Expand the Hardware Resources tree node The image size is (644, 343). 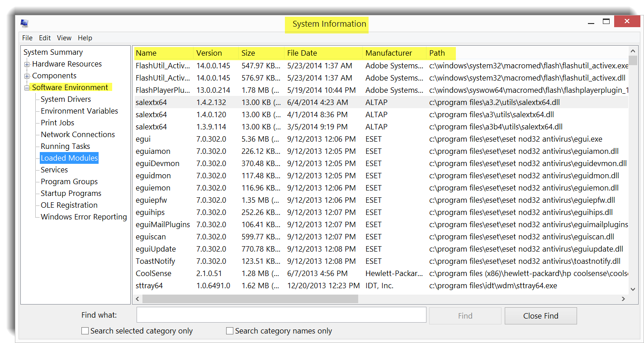[x=27, y=64]
